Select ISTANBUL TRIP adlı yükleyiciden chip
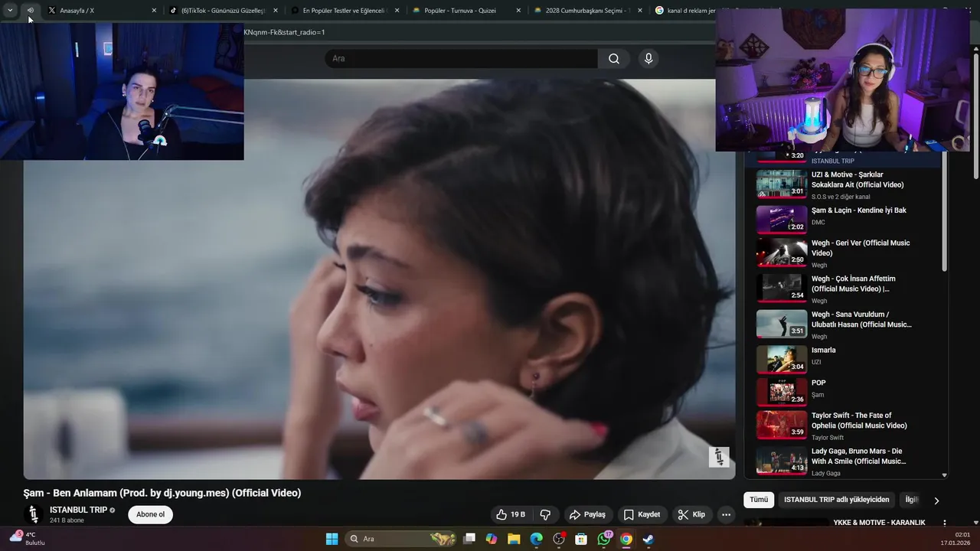This screenshot has height=551, width=980. pos(837,500)
